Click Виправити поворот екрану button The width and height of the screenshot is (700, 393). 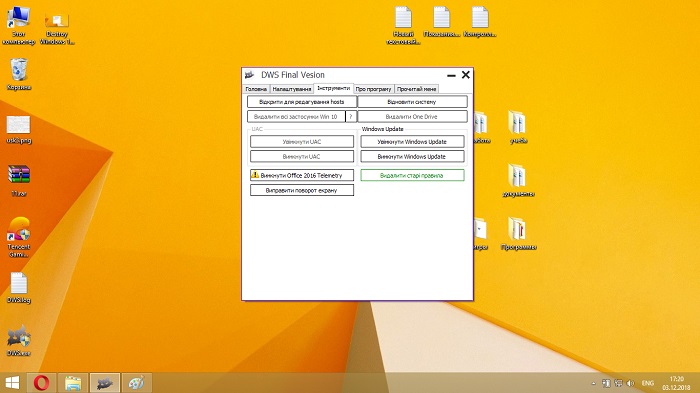coord(302,190)
